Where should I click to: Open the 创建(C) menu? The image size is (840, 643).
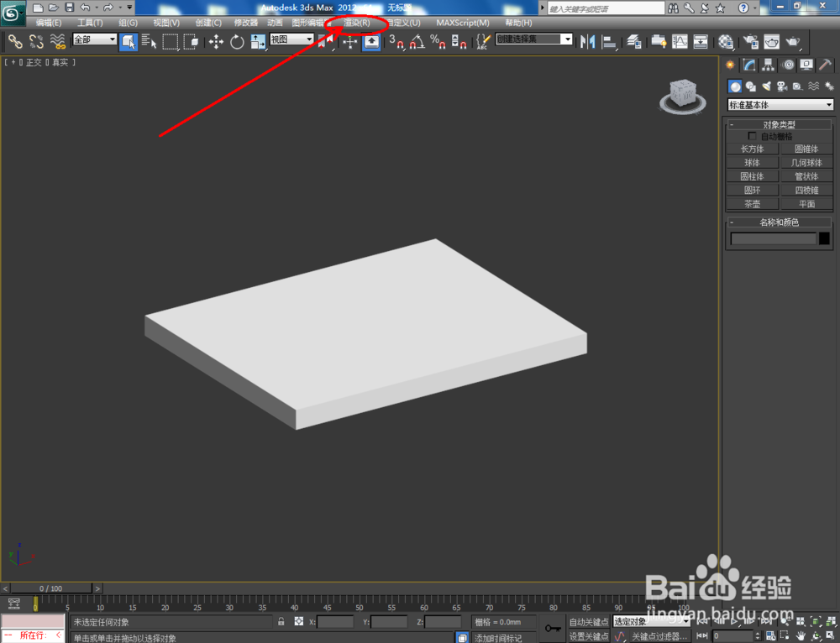(x=208, y=23)
